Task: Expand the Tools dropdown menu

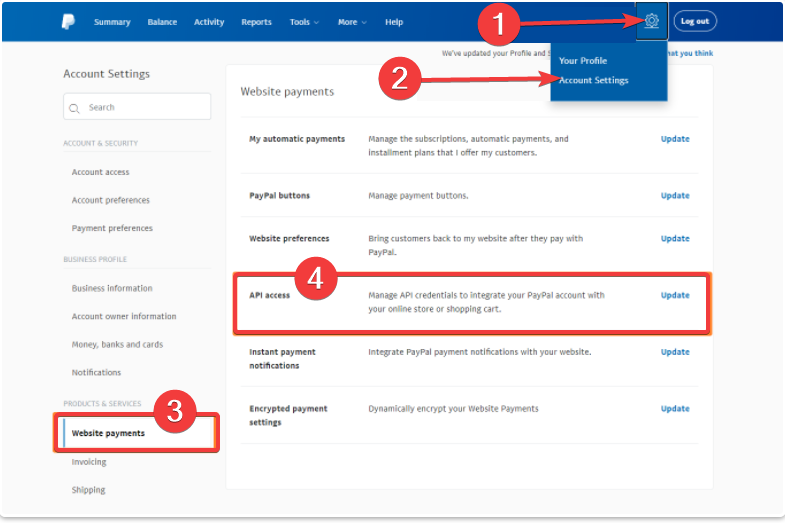Action: click(304, 22)
